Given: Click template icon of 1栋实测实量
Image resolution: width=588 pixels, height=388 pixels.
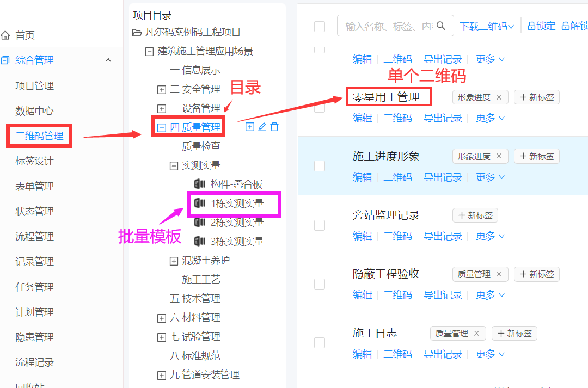Looking at the screenshot, I should coord(200,203).
